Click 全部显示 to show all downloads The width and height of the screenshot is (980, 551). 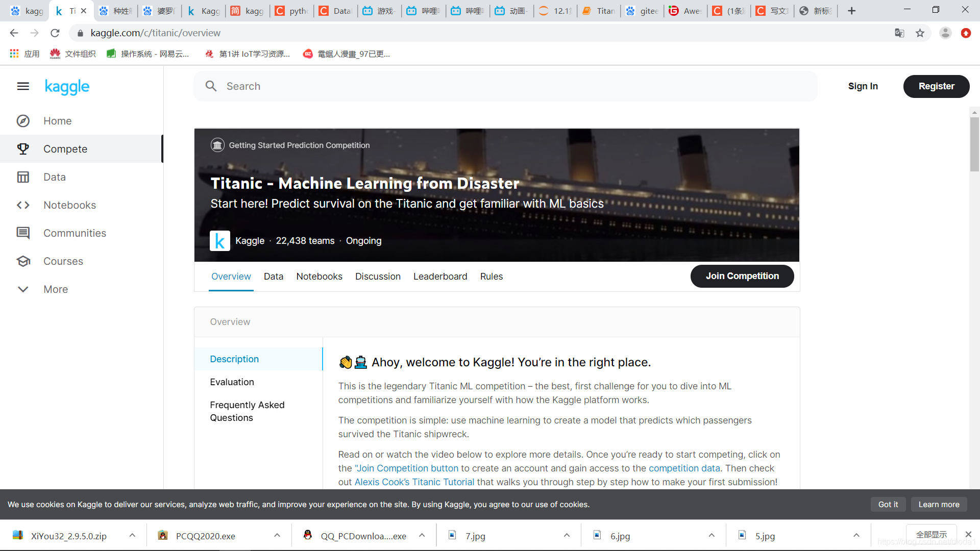tap(931, 534)
